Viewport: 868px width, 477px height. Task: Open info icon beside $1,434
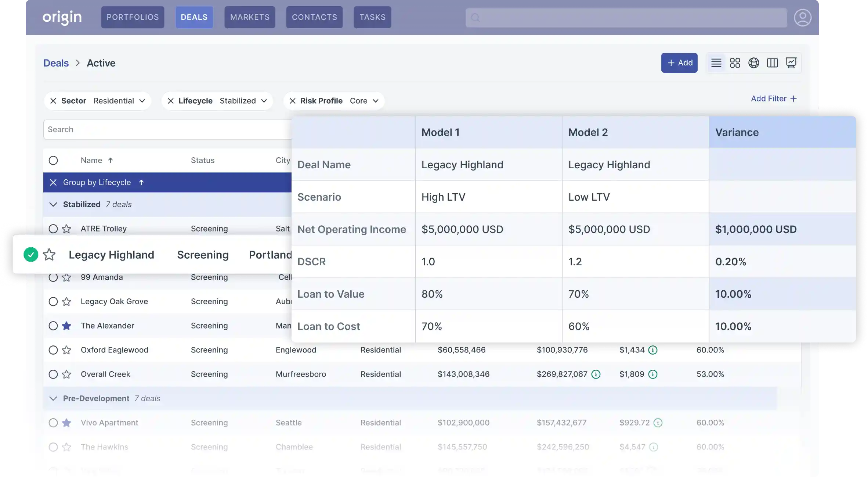point(653,350)
